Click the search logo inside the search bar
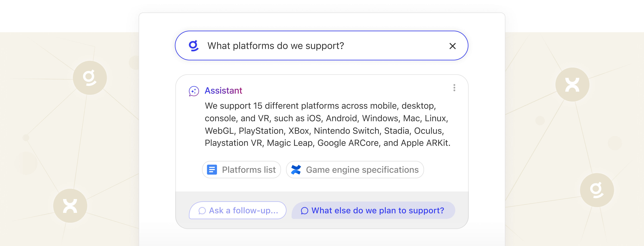 point(193,46)
